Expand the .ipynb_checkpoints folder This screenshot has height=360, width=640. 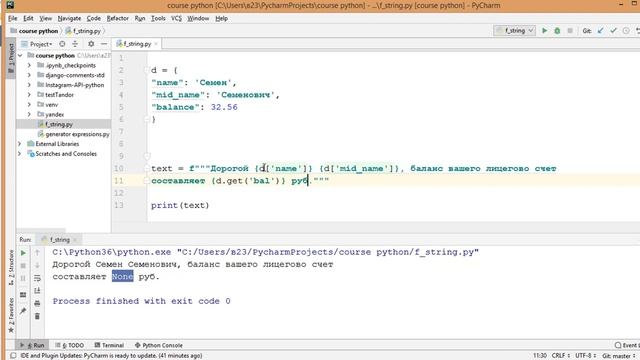pyautogui.click(x=29, y=65)
